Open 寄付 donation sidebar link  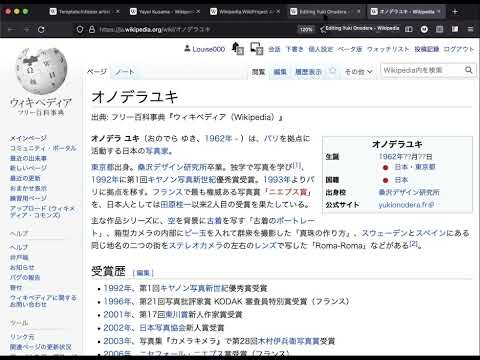point(16,287)
